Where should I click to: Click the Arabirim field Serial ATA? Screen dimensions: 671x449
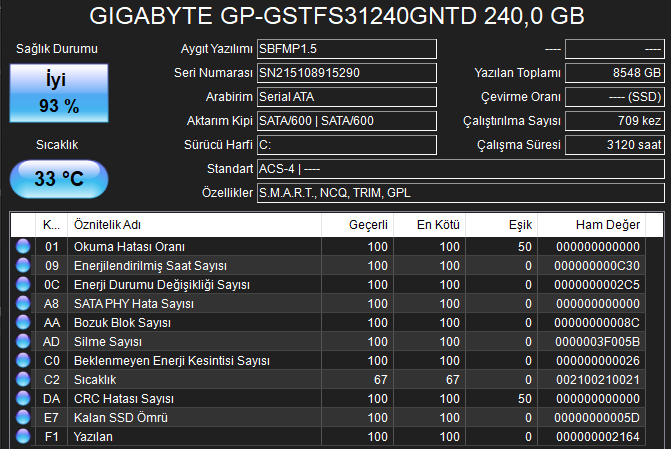pos(347,97)
